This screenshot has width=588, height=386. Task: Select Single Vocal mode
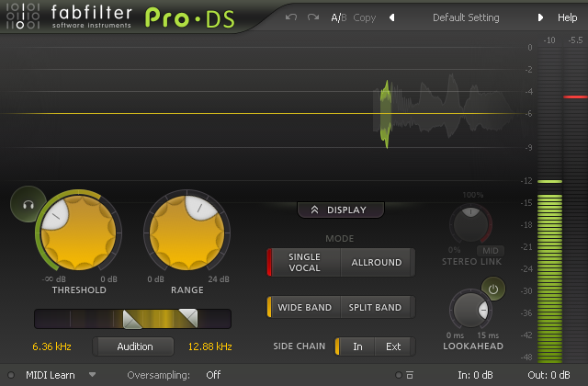304,262
